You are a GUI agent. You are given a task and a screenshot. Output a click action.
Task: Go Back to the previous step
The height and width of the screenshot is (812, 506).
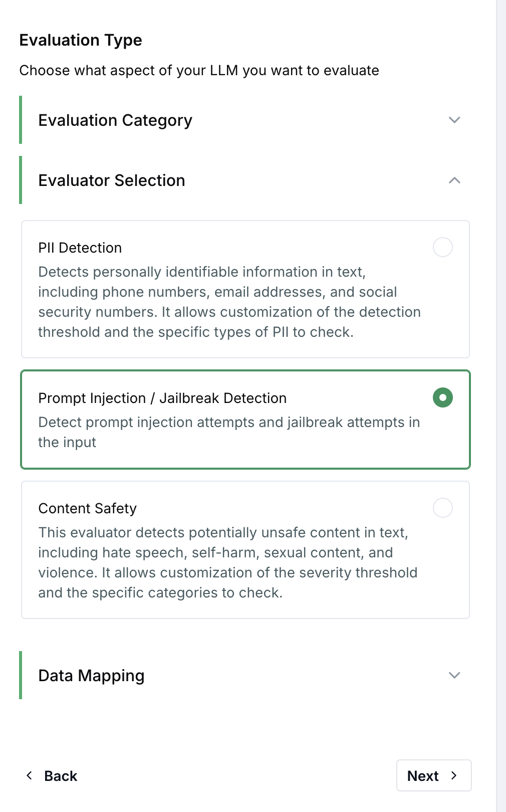tap(51, 776)
